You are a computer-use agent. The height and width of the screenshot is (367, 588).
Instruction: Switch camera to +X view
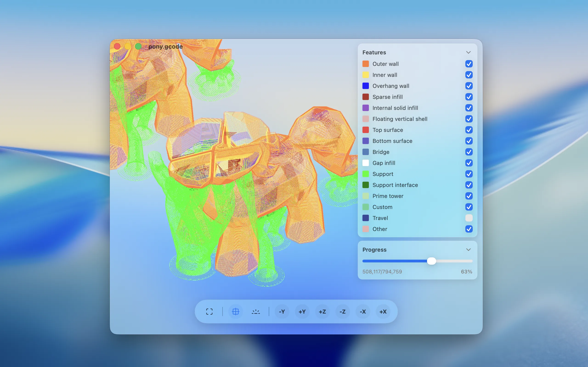[x=383, y=311]
